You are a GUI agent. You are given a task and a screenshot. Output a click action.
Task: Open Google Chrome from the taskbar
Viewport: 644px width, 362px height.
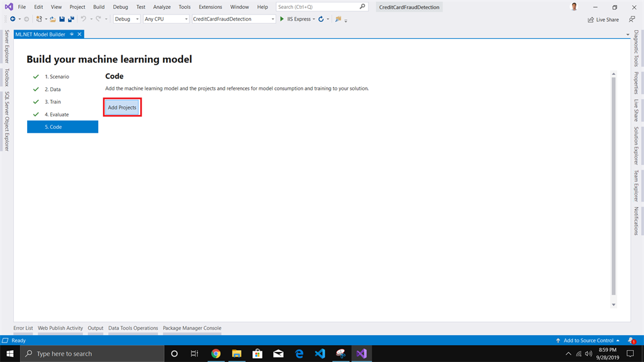click(216, 353)
